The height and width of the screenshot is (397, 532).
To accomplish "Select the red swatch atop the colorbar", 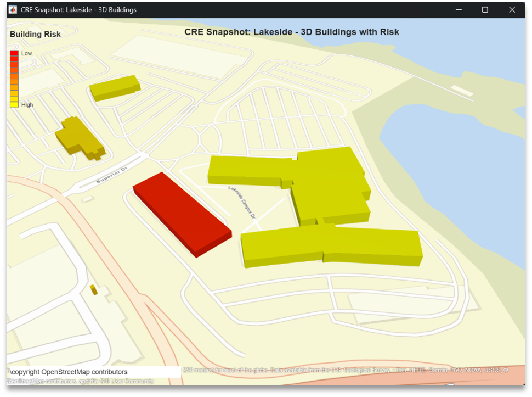I will pyautogui.click(x=14, y=53).
